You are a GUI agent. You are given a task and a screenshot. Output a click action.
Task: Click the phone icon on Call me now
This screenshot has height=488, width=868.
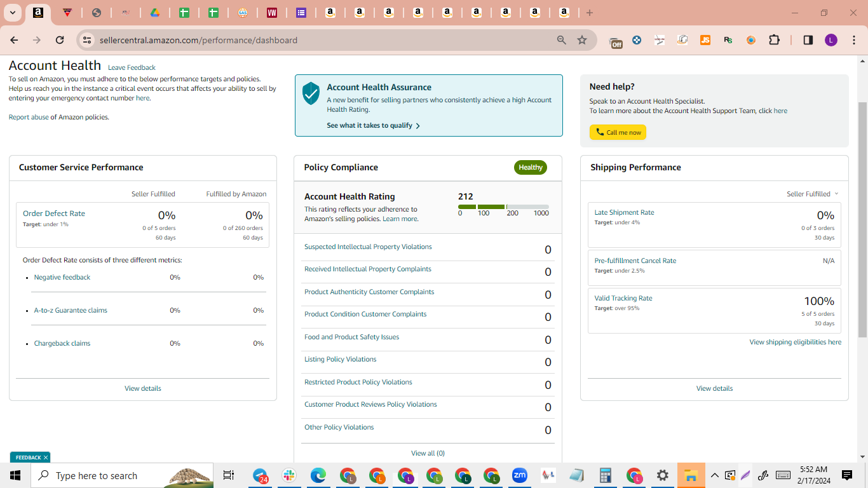point(600,132)
